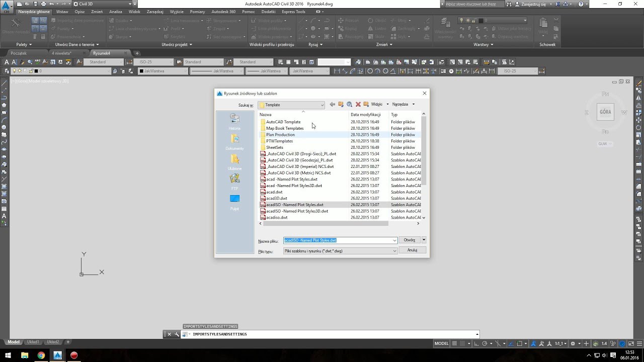The height and width of the screenshot is (362, 644).
Task: Toggle MODEL space button in status bar
Action: click(x=441, y=343)
